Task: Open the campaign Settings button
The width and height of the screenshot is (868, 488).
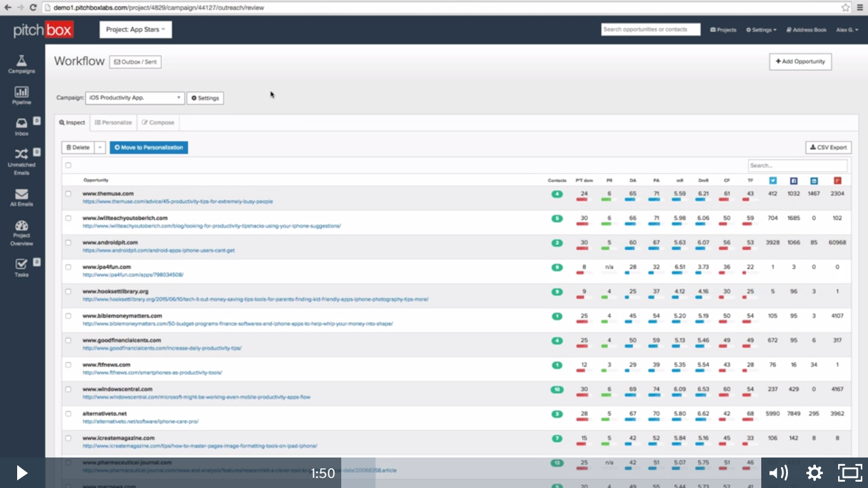Action: click(x=205, y=98)
